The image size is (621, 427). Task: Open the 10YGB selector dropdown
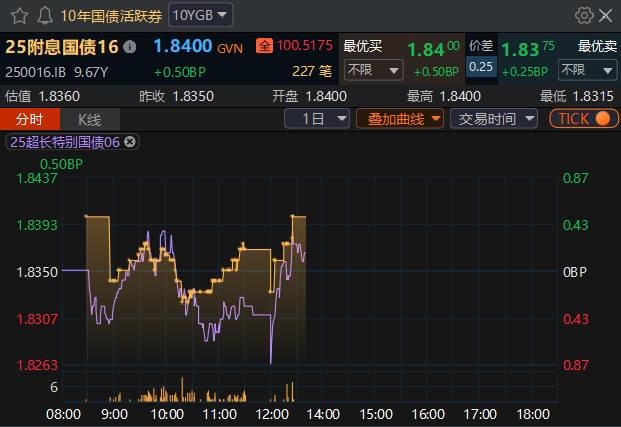coord(200,15)
